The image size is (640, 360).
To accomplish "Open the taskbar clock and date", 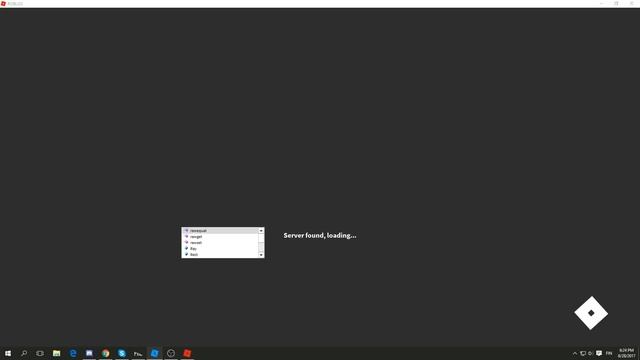I will pyautogui.click(x=626, y=353).
